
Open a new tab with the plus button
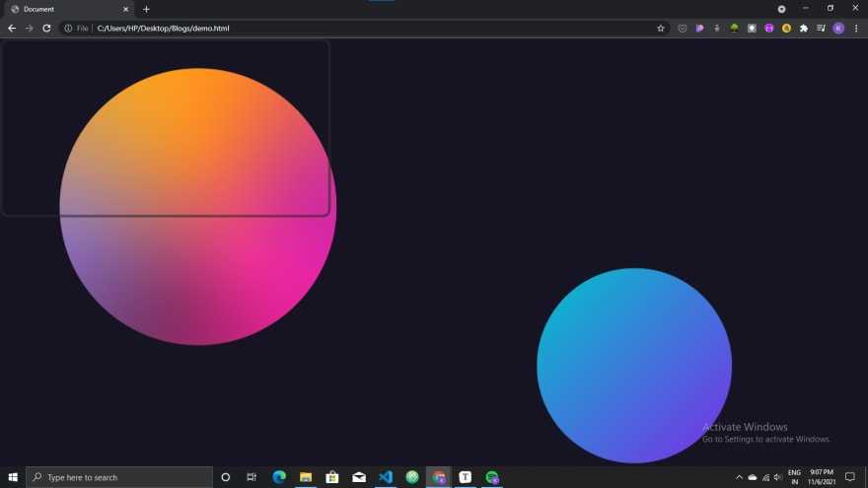pyautogui.click(x=147, y=9)
